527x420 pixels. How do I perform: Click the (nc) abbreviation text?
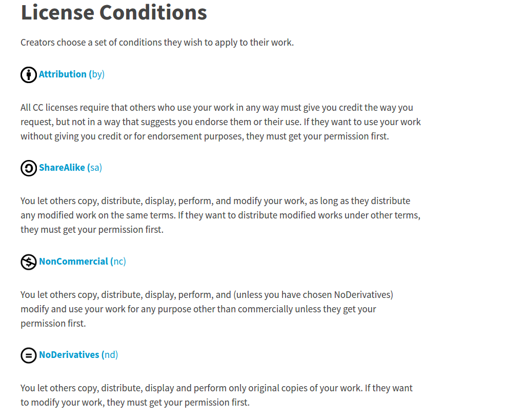(119, 262)
